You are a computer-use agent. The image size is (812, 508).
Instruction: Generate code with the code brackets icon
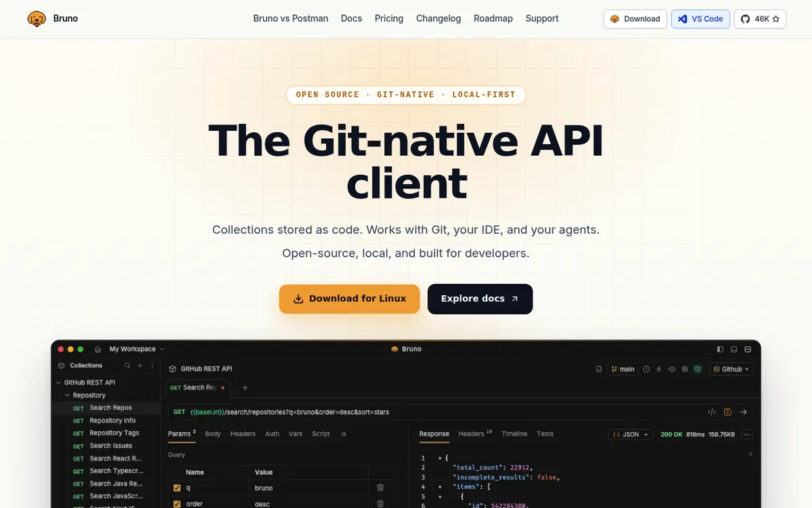pos(712,412)
